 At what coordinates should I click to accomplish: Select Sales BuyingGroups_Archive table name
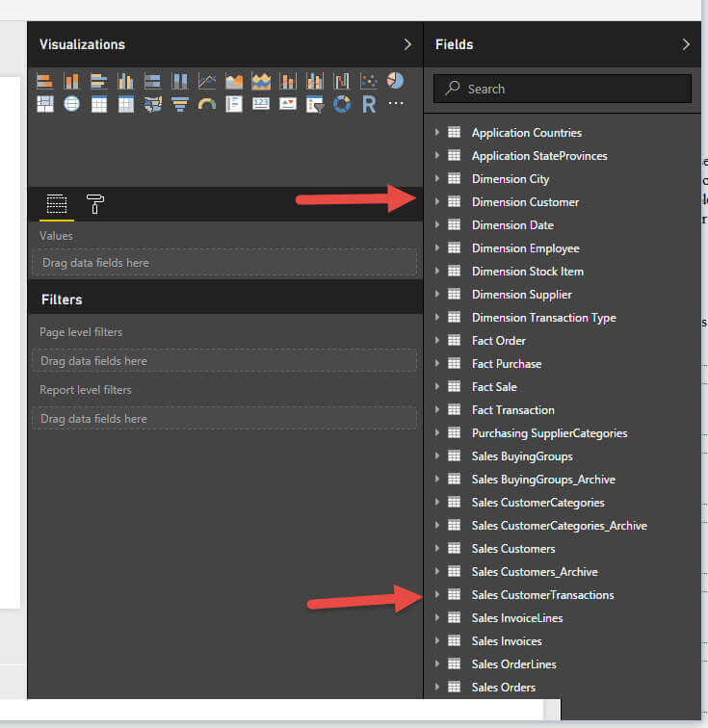pos(543,480)
